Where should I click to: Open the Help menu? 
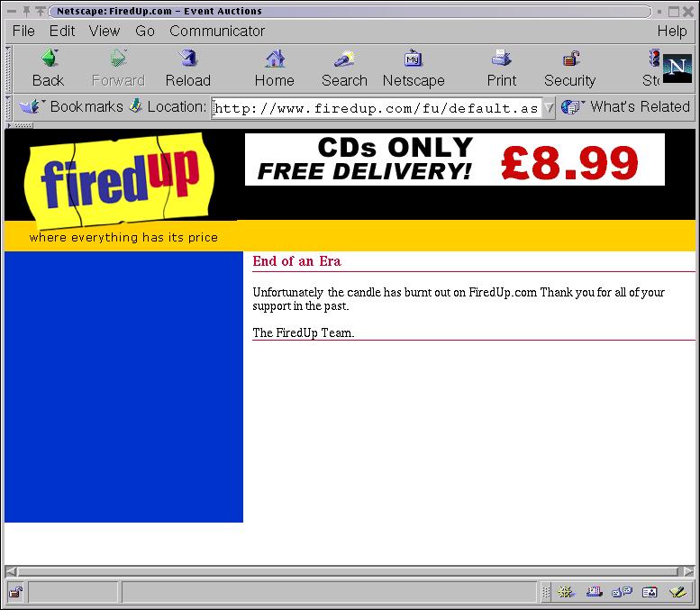click(x=672, y=31)
